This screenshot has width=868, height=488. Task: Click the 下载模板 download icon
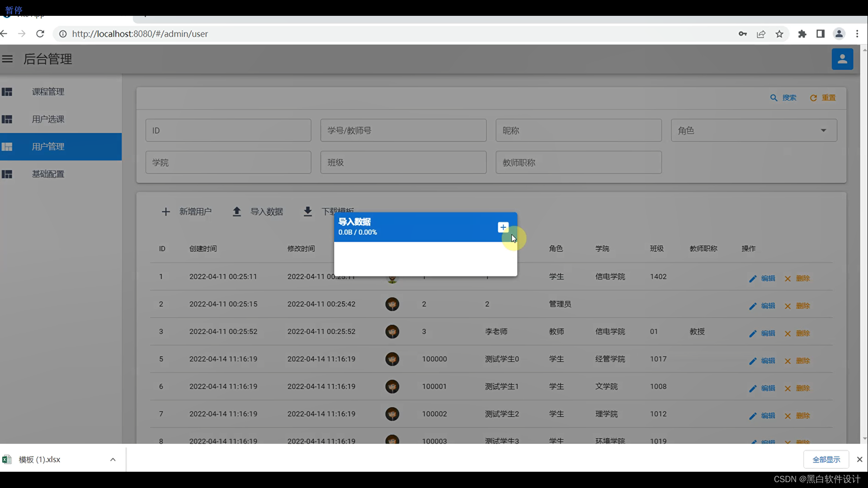[x=307, y=211]
